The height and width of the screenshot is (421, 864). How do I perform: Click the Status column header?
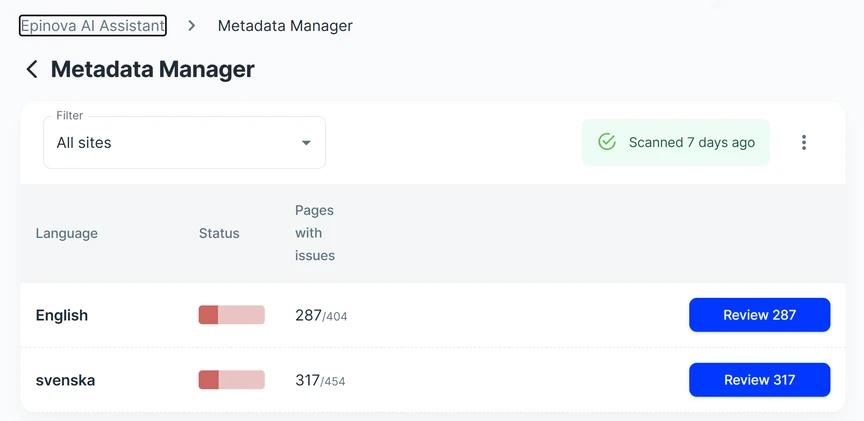(x=219, y=233)
